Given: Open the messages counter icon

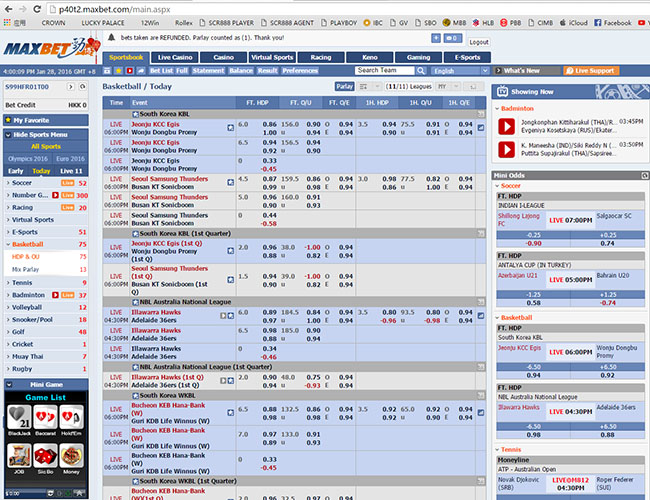Looking at the screenshot, I should coord(453,38).
